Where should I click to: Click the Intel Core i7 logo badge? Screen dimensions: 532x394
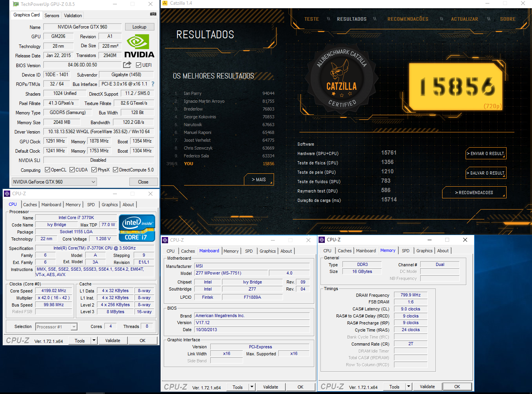137,228
